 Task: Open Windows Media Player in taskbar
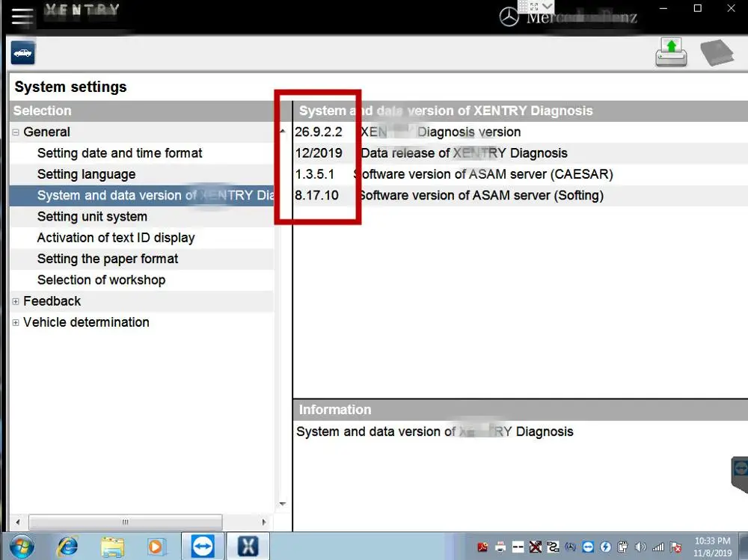(x=156, y=547)
